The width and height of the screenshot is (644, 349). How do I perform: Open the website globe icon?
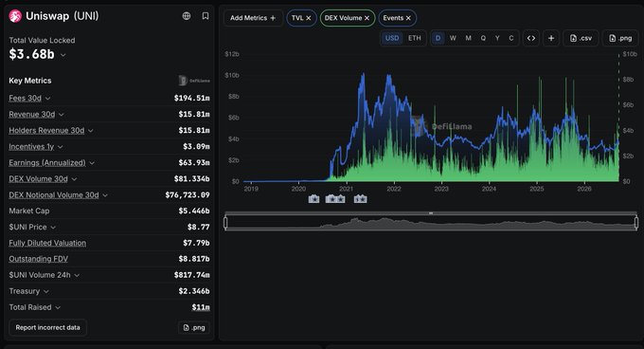click(187, 16)
